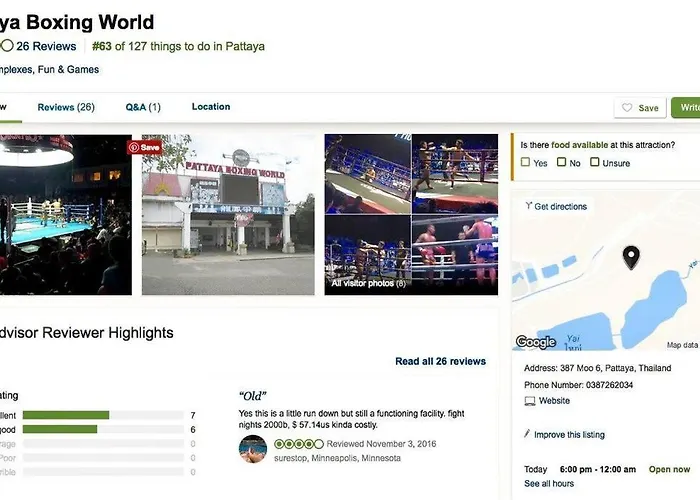This screenshot has width=700, height=500.
Task: Open the Pattaya Boxing World building photo
Action: tap(228, 214)
